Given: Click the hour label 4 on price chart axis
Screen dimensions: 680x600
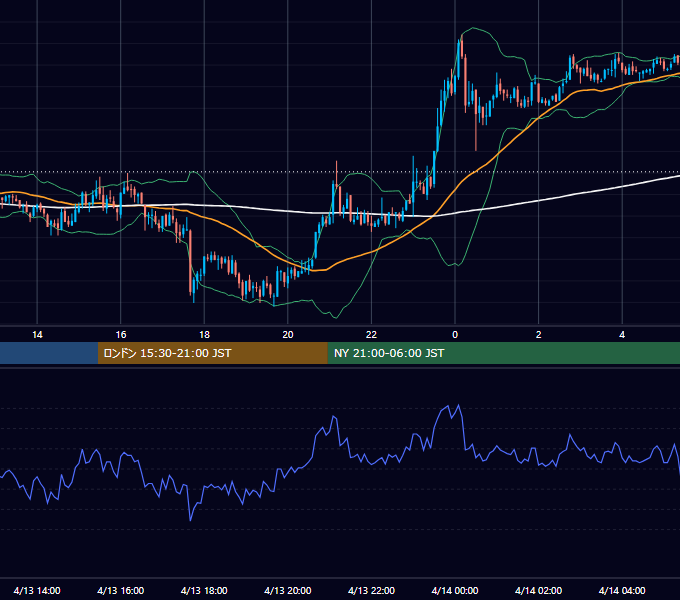Looking at the screenshot, I should click(x=622, y=335).
